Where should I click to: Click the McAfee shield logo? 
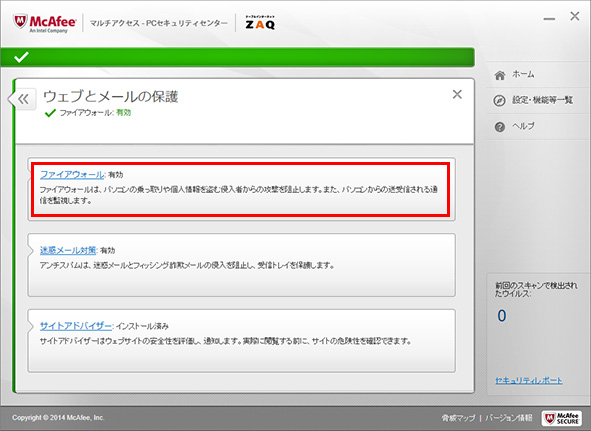(20, 22)
